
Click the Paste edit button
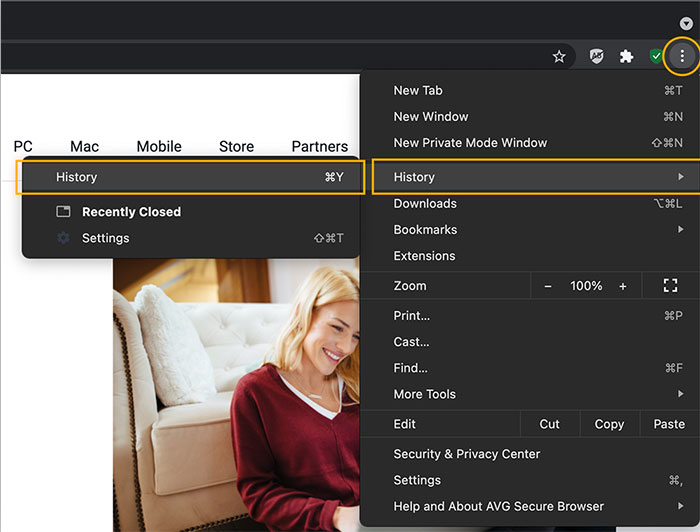669,424
